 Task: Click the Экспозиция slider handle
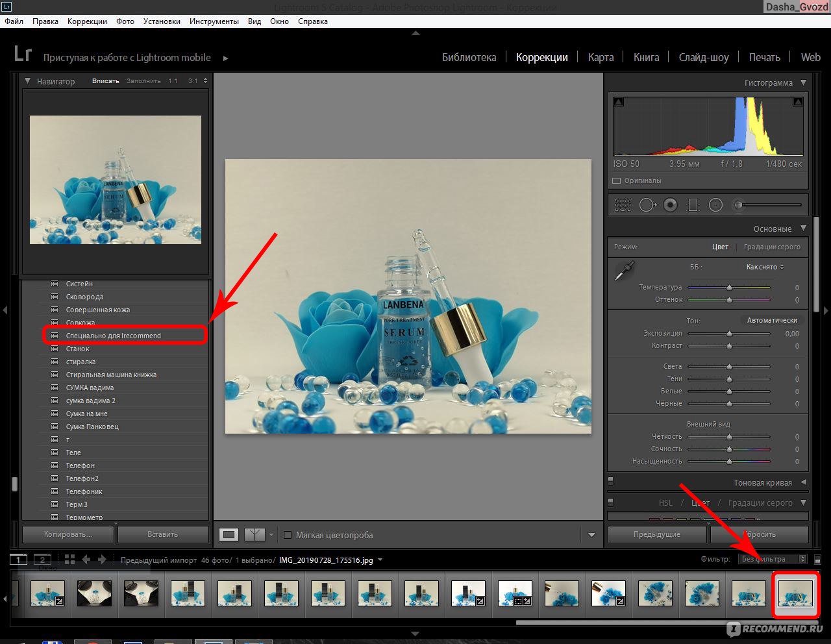click(729, 333)
